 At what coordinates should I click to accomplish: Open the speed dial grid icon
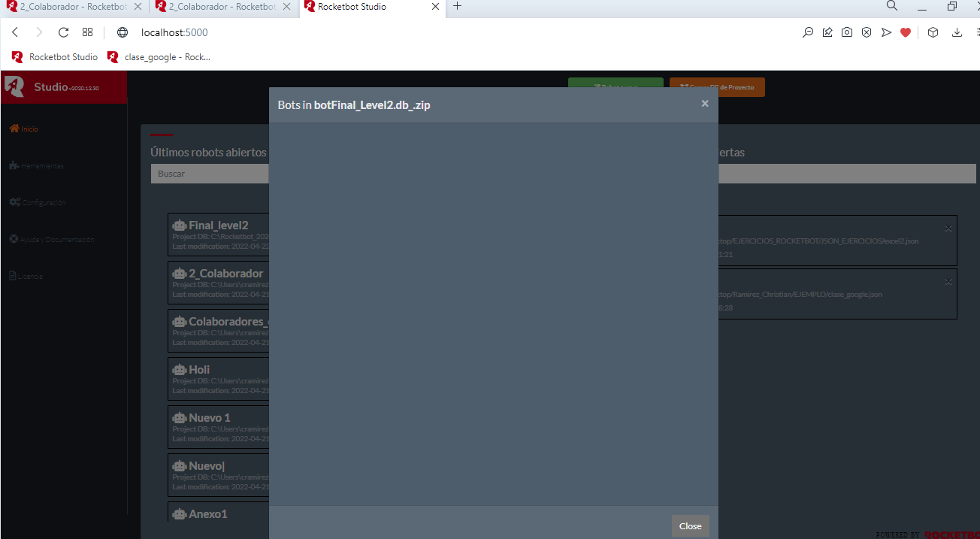pyautogui.click(x=88, y=32)
